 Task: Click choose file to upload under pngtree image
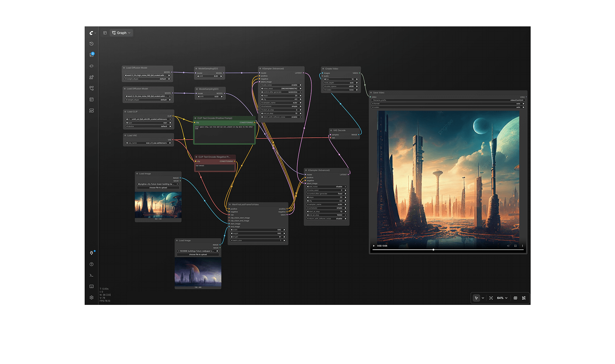(158, 188)
